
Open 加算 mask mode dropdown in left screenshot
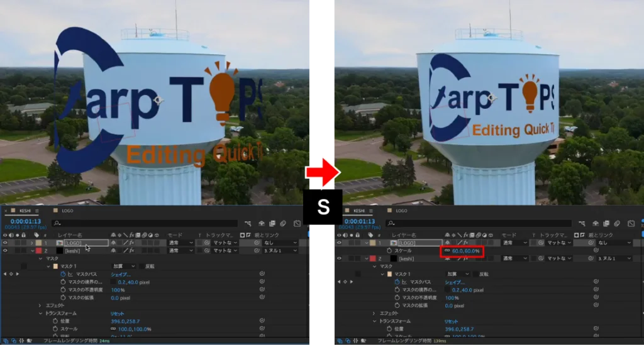coord(124,266)
